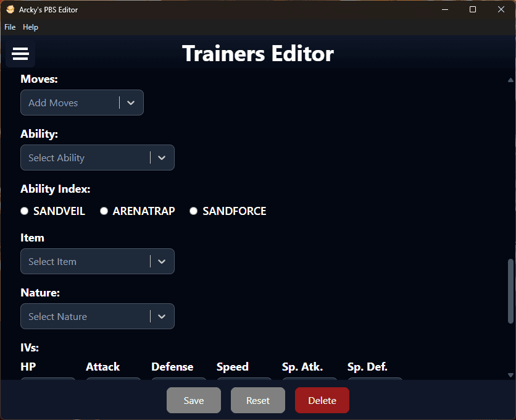The width and height of the screenshot is (516, 420).
Task: Click the vertical scrollbar thumb
Action: pos(510,290)
